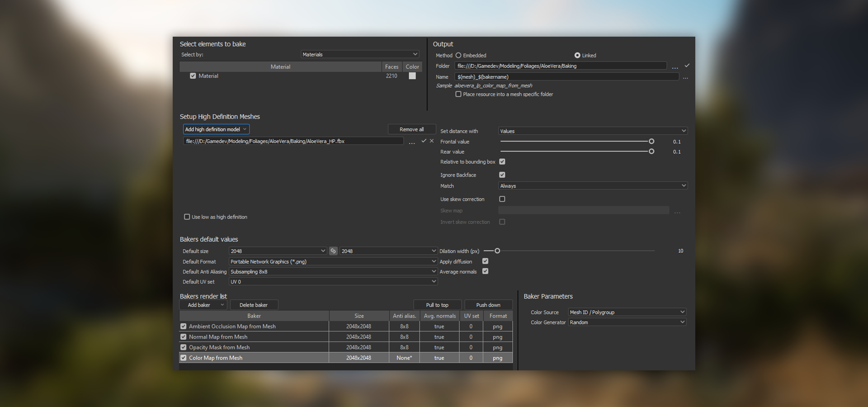Click the Remove all button
The height and width of the screenshot is (407, 868).
411,129
